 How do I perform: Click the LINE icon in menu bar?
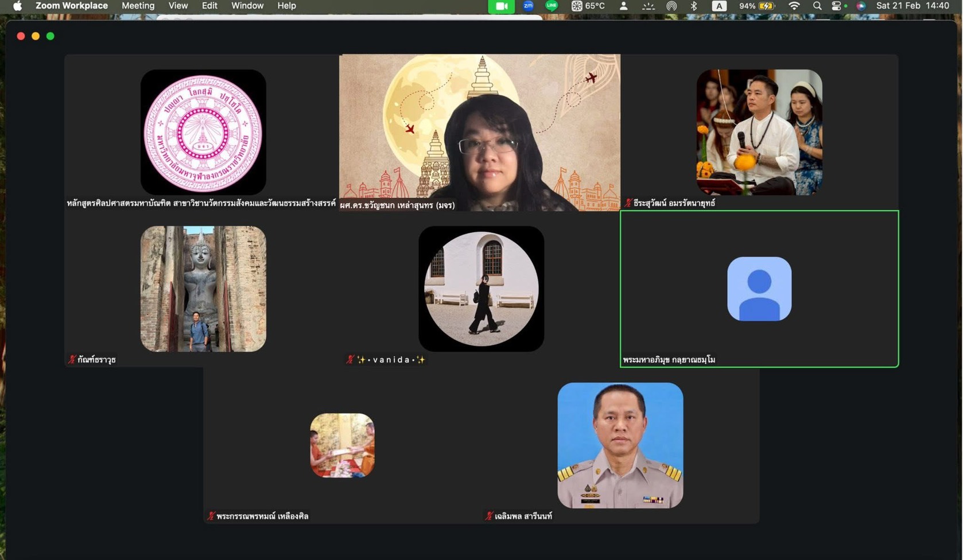(552, 6)
